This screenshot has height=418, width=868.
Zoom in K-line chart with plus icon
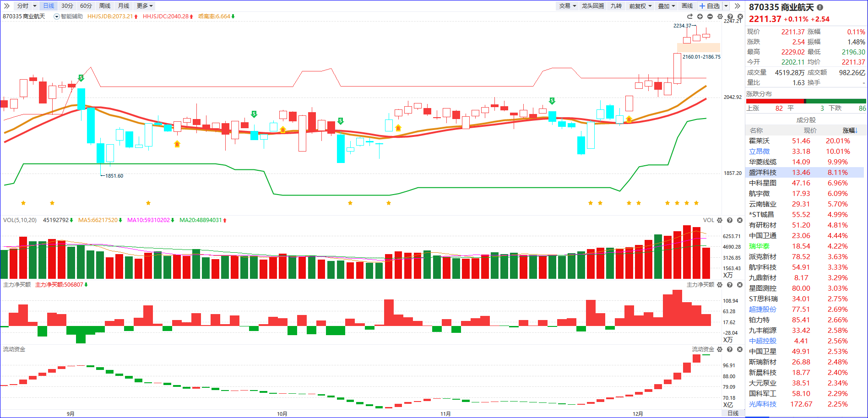700,16
